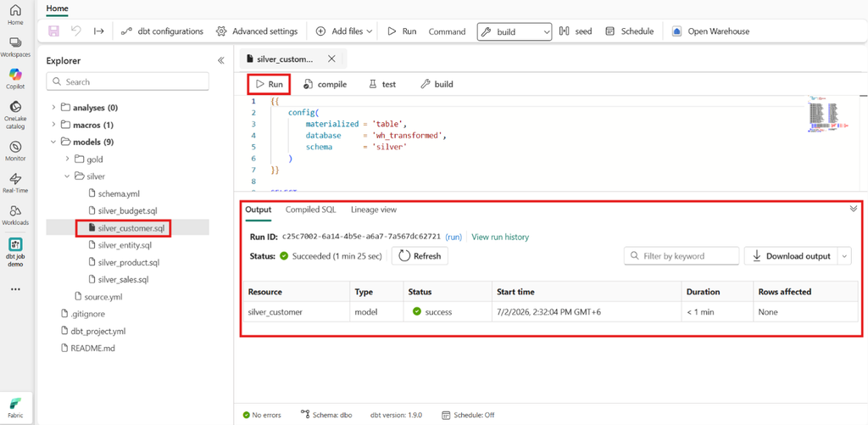
Task: Expand the gold folder
Action: [x=67, y=159]
